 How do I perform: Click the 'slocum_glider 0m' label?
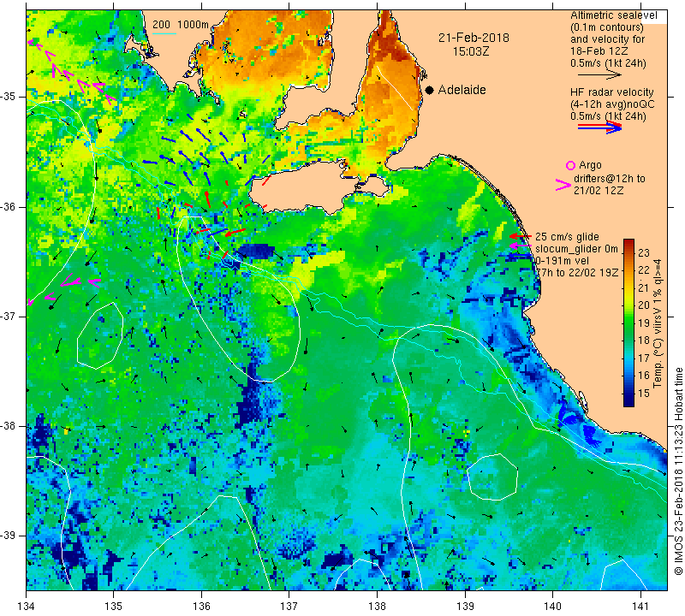pos(576,249)
